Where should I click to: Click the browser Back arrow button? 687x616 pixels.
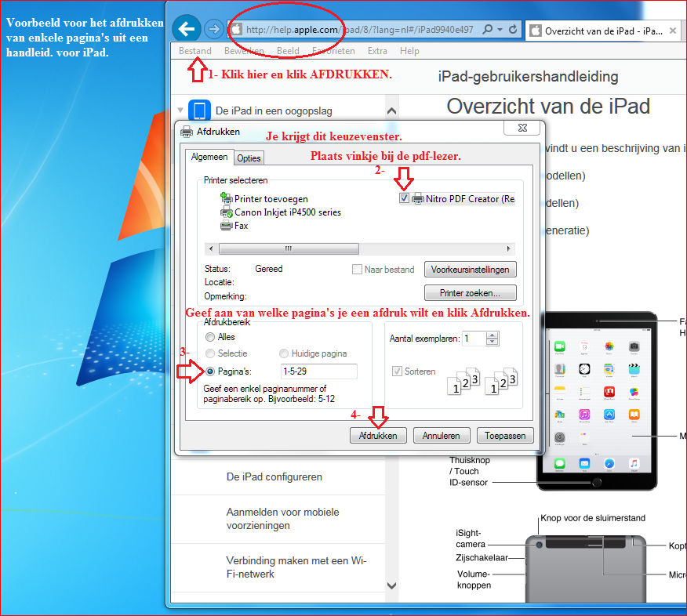coord(185,29)
